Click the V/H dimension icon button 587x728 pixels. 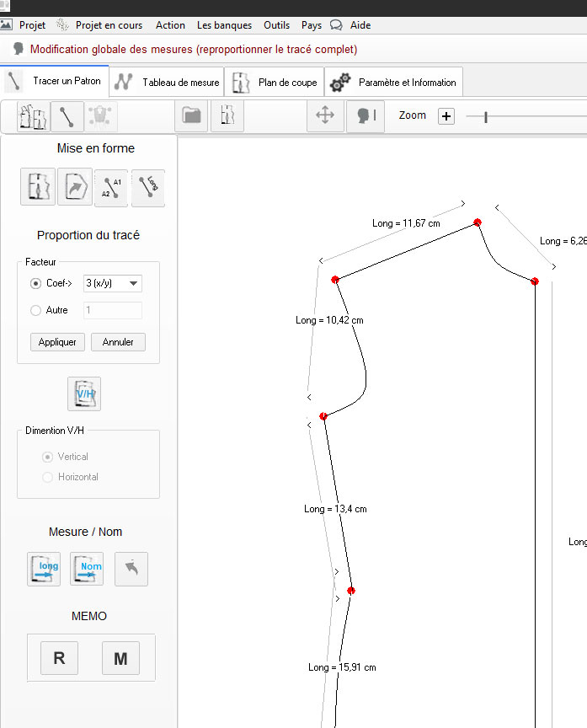(x=84, y=393)
